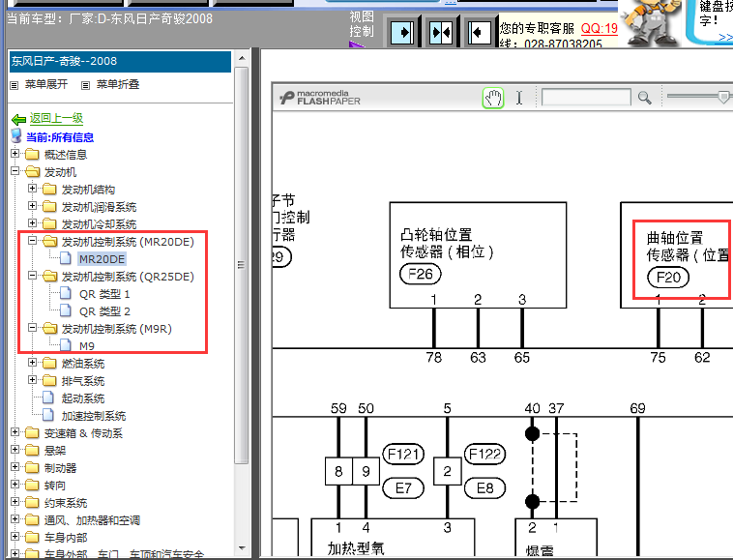Click the 悬架 folder icon

[x=32, y=450]
